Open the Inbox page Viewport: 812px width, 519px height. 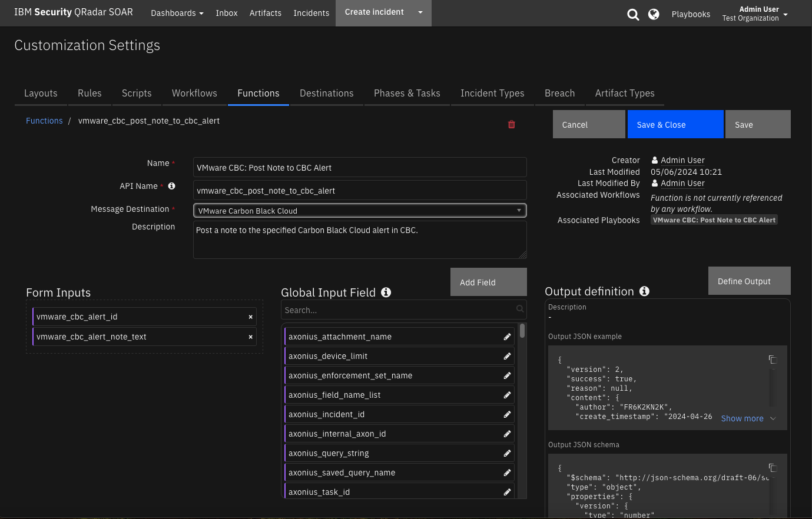[227, 13]
